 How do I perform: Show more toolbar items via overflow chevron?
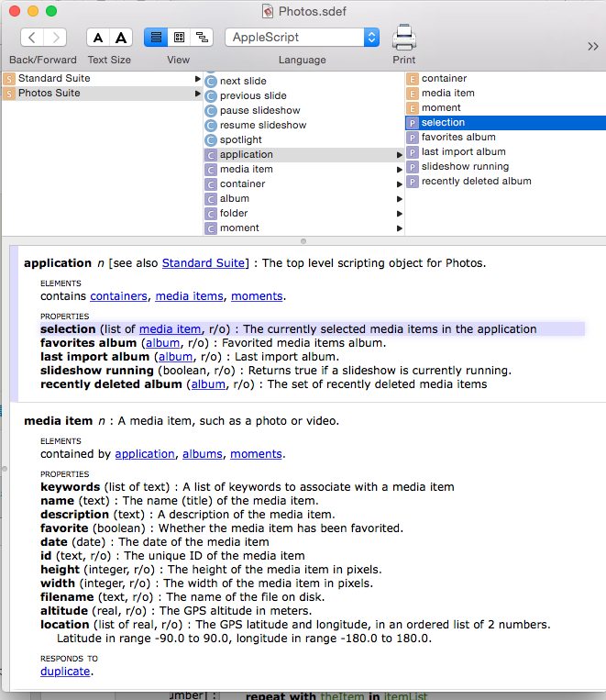pos(593,46)
